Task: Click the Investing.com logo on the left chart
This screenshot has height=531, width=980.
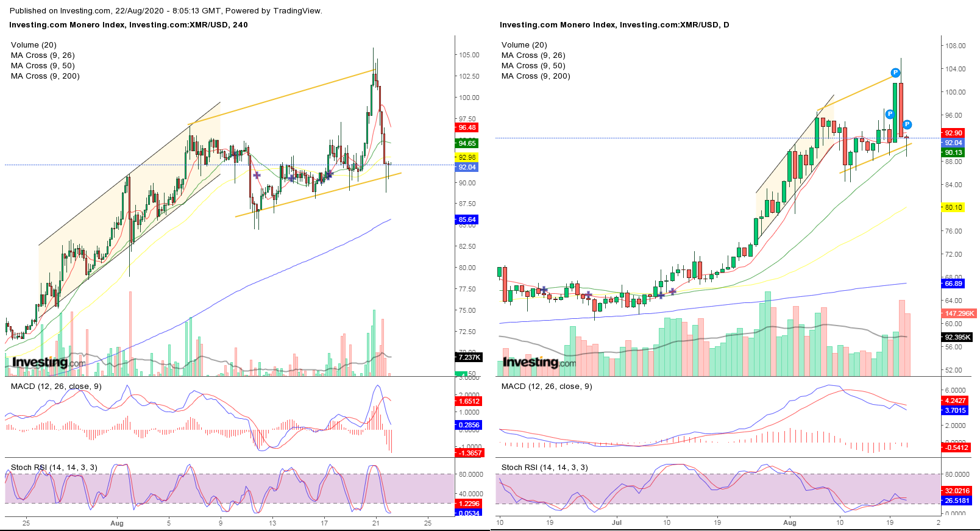Action: pos(49,362)
